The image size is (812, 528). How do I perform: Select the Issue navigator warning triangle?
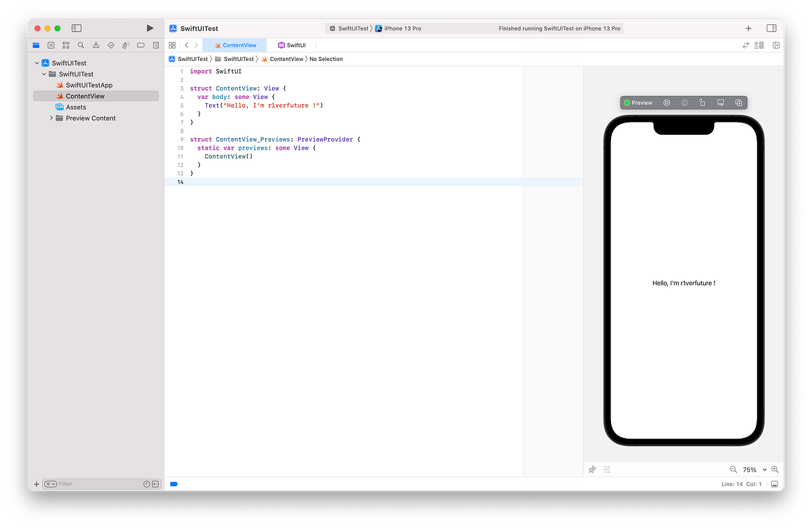[96, 45]
